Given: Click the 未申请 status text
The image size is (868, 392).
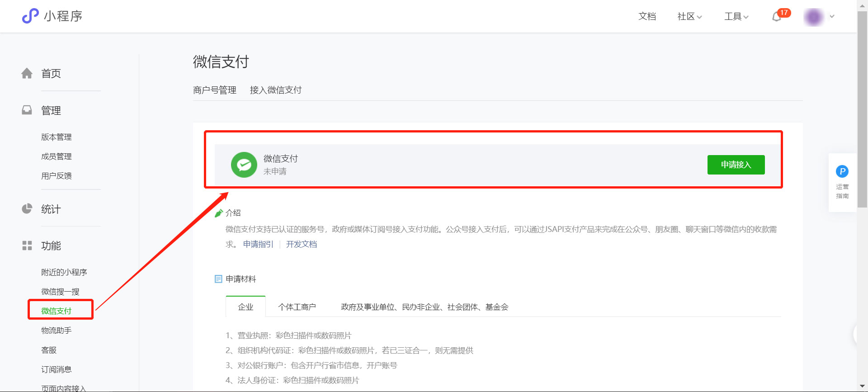Looking at the screenshot, I should (275, 171).
